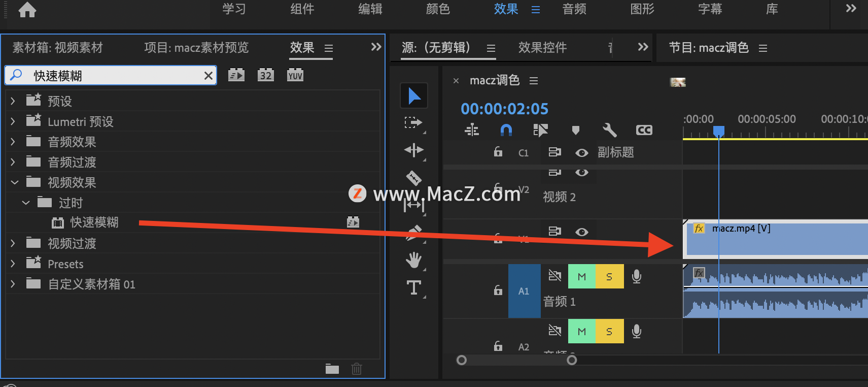Collapse the 视频效果 folder
Viewport: 868px width, 387px height.
15,182
